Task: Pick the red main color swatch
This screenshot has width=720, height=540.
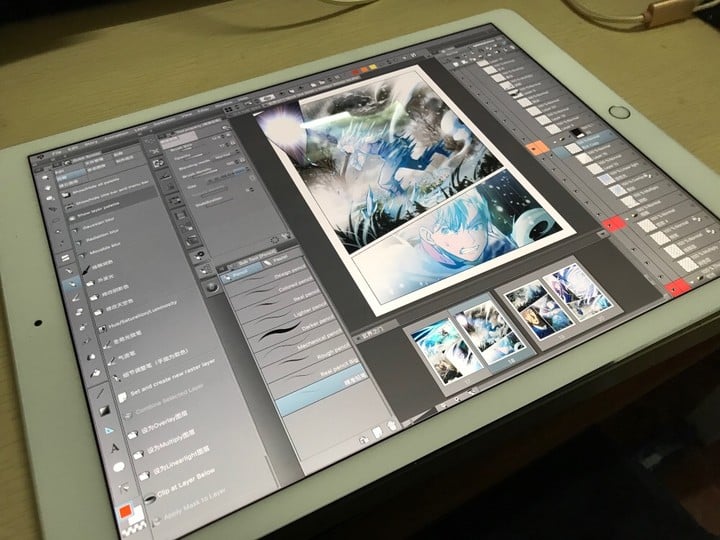Action: pyautogui.click(x=124, y=511)
